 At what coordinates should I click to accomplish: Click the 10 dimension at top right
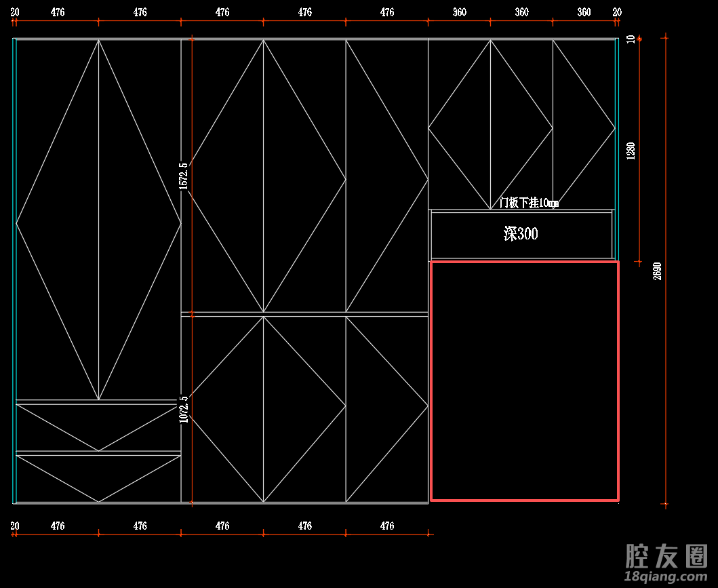point(631,39)
